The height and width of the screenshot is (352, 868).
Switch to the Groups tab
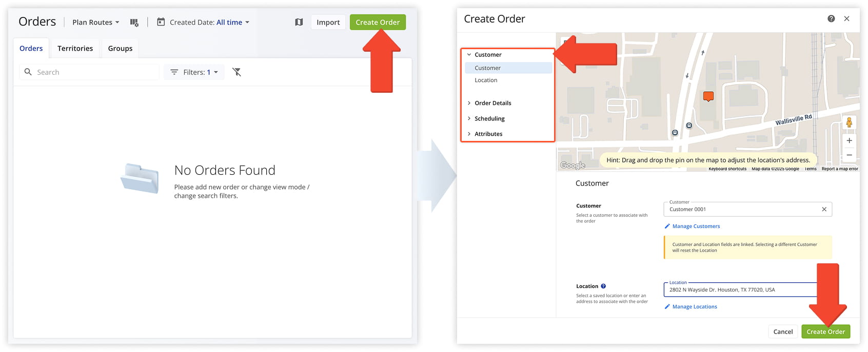[121, 48]
